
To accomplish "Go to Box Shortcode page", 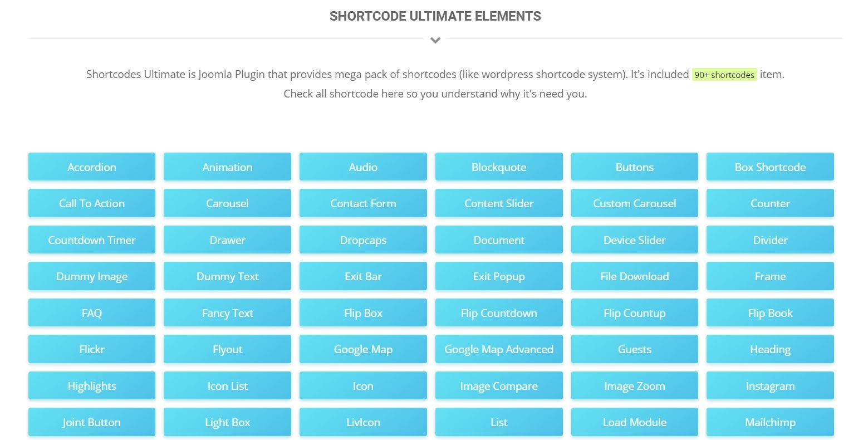I will point(770,167).
